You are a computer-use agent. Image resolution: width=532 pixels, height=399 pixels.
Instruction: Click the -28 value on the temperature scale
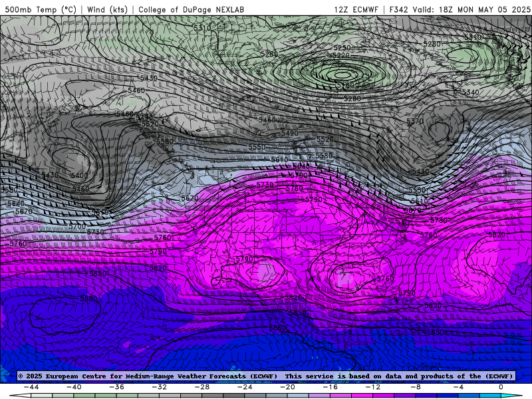point(202,387)
